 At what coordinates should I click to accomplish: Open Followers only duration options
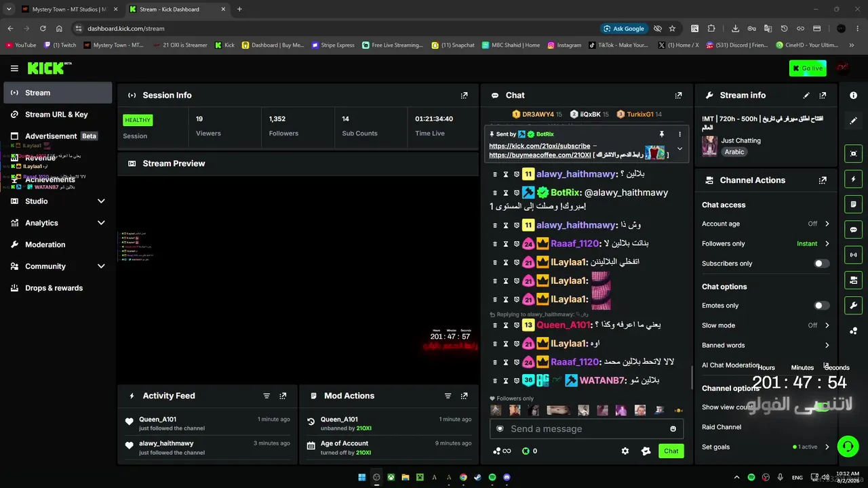[766, 243]
